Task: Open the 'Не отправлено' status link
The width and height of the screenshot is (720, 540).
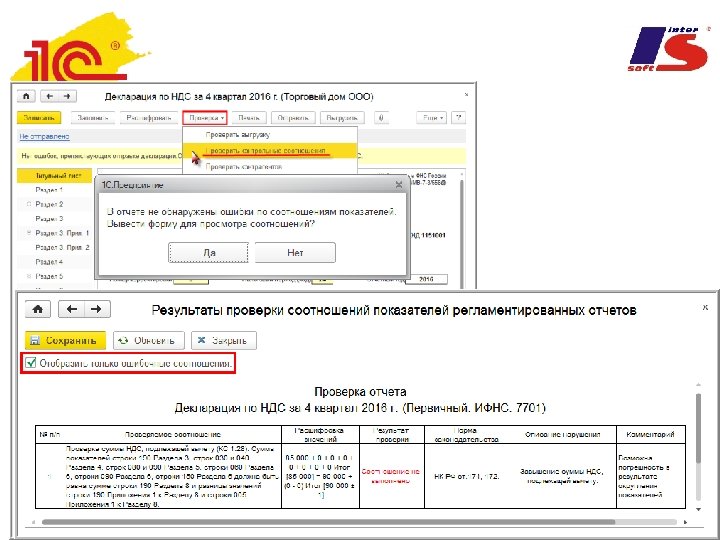Action: click(45, 136)
